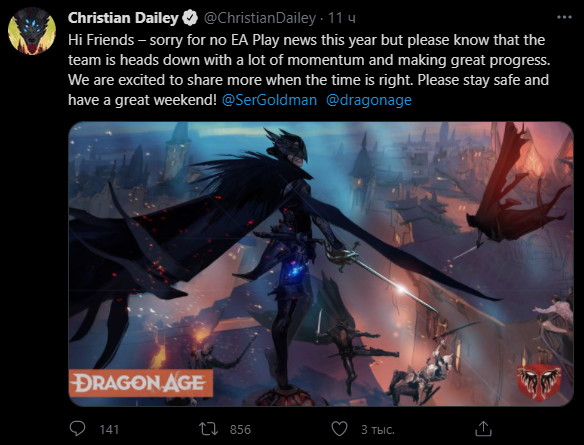
Task: Open the three-dot more options menu
Action: [x=564, y=17]
